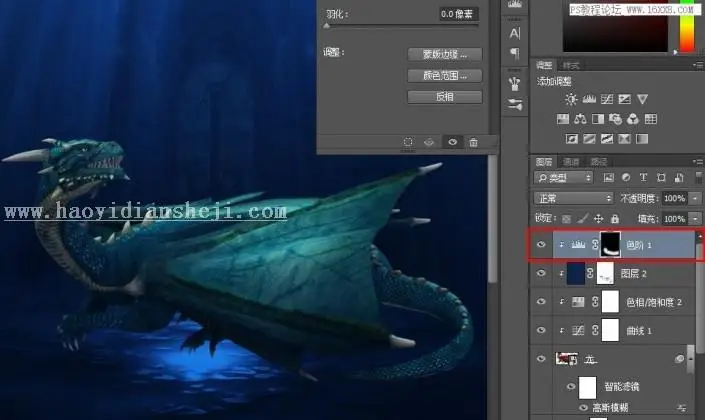705x420 pixels.
Task: Add a Vibrance adjustment (triangle icon)
Action: pos(642,99)
